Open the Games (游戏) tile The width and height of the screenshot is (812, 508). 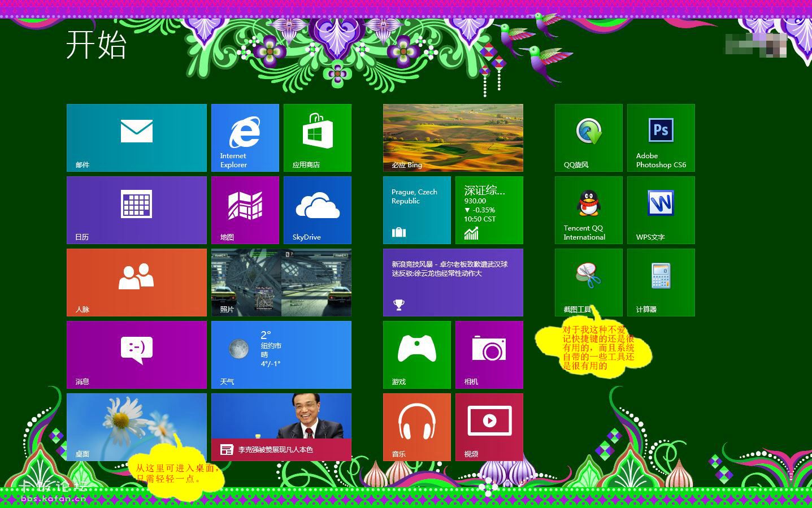(x=417, y=355)
